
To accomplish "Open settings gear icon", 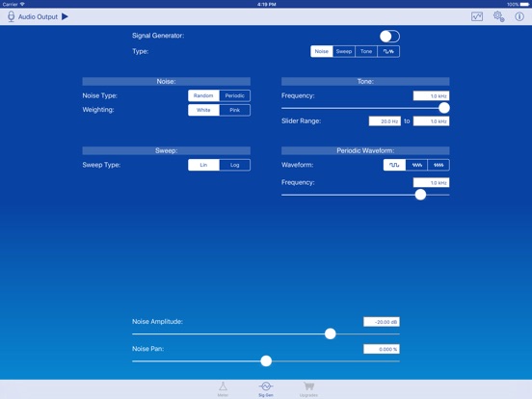I will (498, 16).
